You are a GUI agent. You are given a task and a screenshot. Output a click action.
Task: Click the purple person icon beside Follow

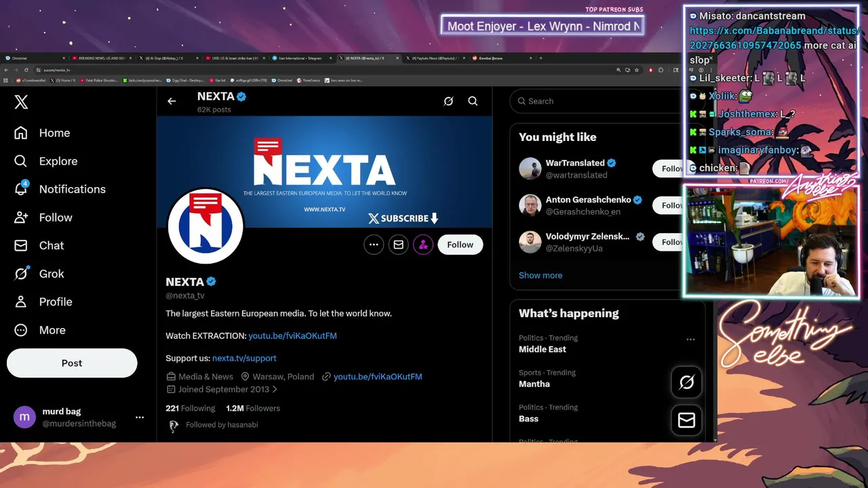pos(423,245)
